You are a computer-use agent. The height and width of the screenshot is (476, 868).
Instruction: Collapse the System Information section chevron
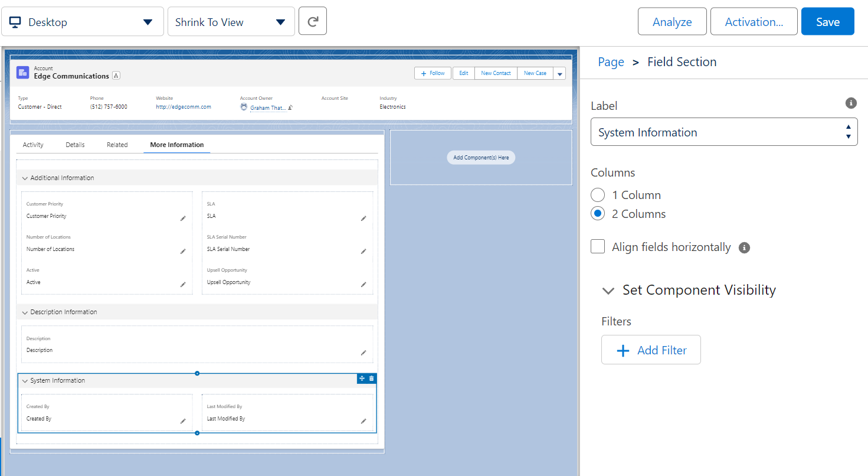25,381
